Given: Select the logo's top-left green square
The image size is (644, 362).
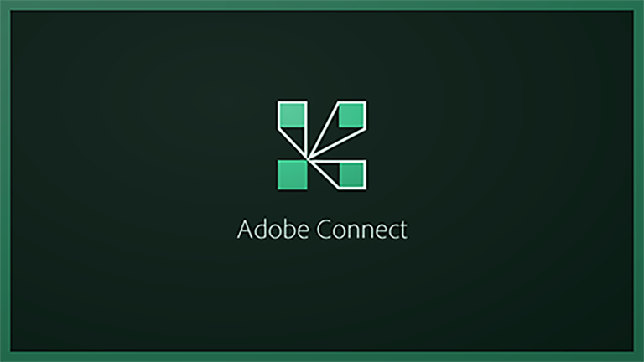Looking at the screenshot, I should 292,116.
